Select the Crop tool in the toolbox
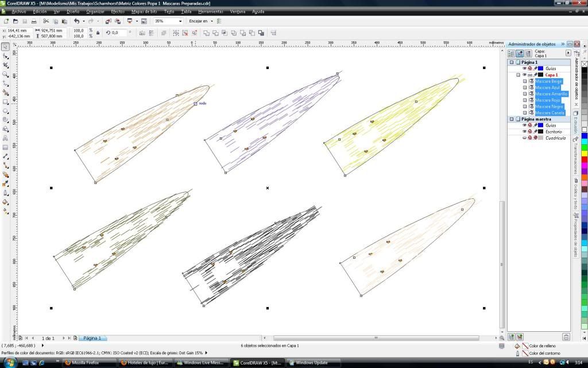This screenshot has width=588, height=368. click(x=6, y=66)
